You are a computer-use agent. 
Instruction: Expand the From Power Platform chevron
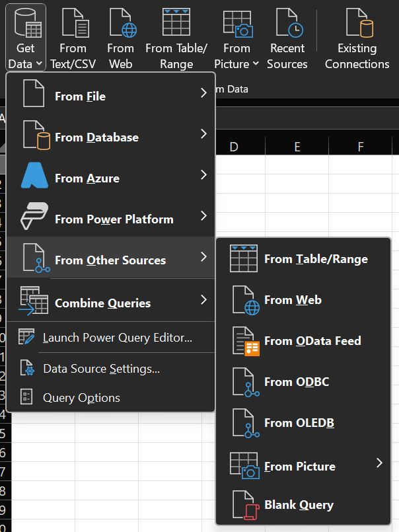203,216
